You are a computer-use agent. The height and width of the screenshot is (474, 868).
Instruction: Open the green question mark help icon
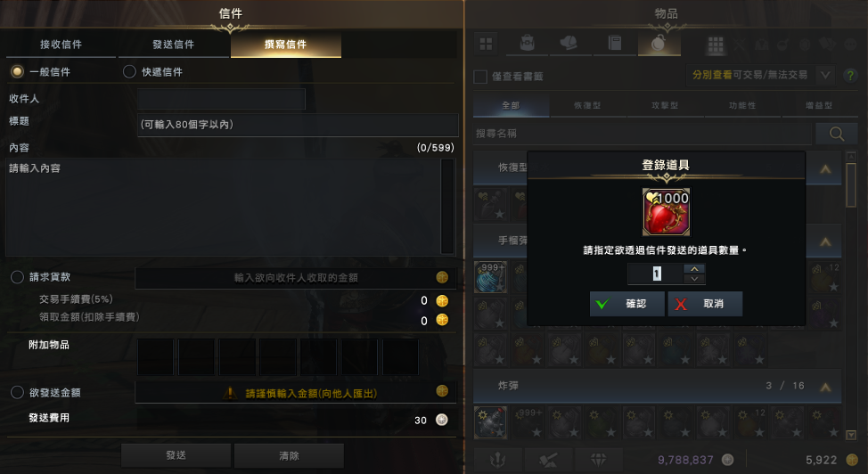[x=850, y=76]
